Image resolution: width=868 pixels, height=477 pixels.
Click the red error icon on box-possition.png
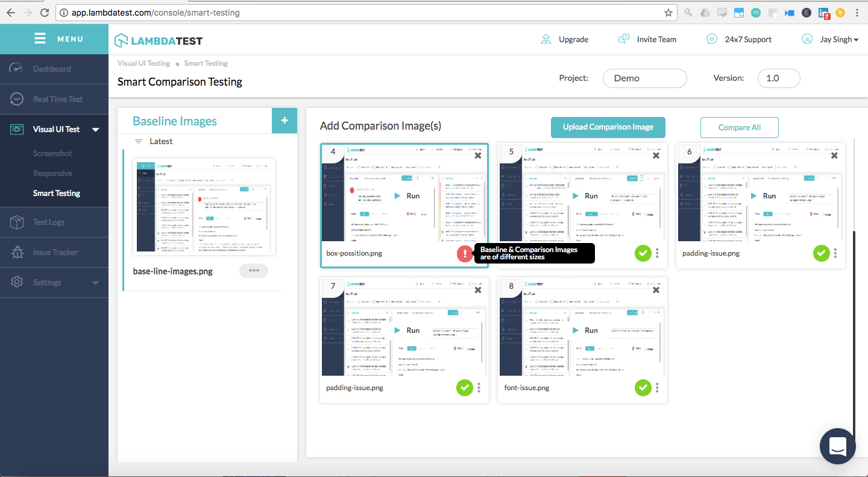465,253
